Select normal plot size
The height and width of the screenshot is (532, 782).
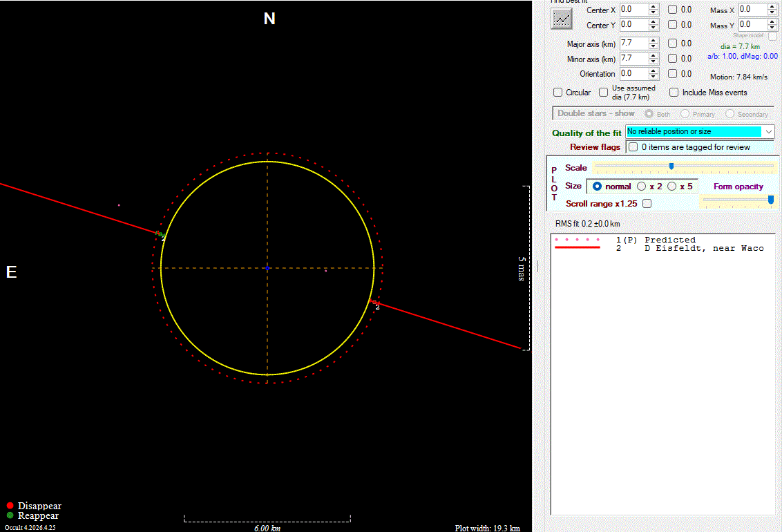pyautogui.click(x=597, y=186)
